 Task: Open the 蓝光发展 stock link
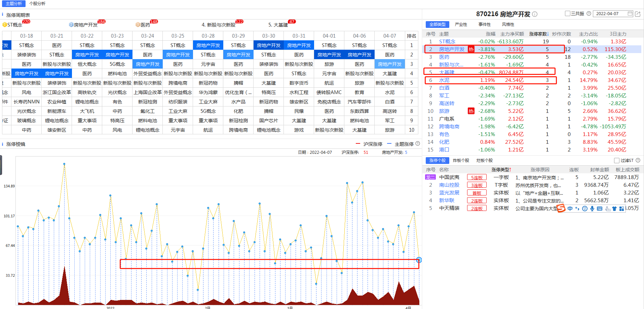click(x=449, y=193)
